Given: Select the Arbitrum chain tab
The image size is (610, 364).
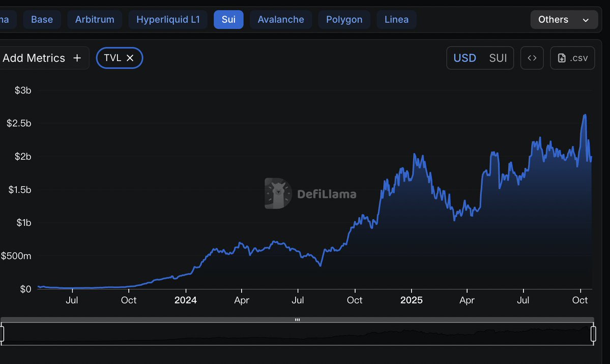Looking at the screenshot, I should click(x=95, y=20).
